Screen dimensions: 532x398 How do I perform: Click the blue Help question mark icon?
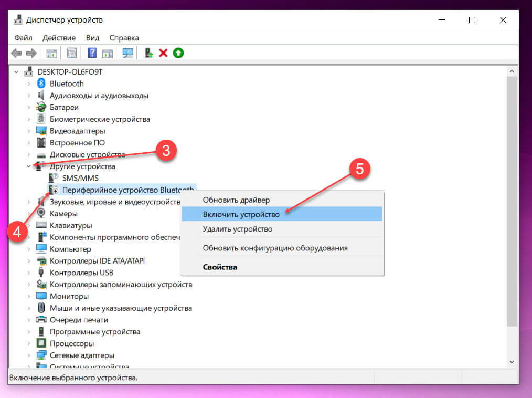[x=92, y=53]
